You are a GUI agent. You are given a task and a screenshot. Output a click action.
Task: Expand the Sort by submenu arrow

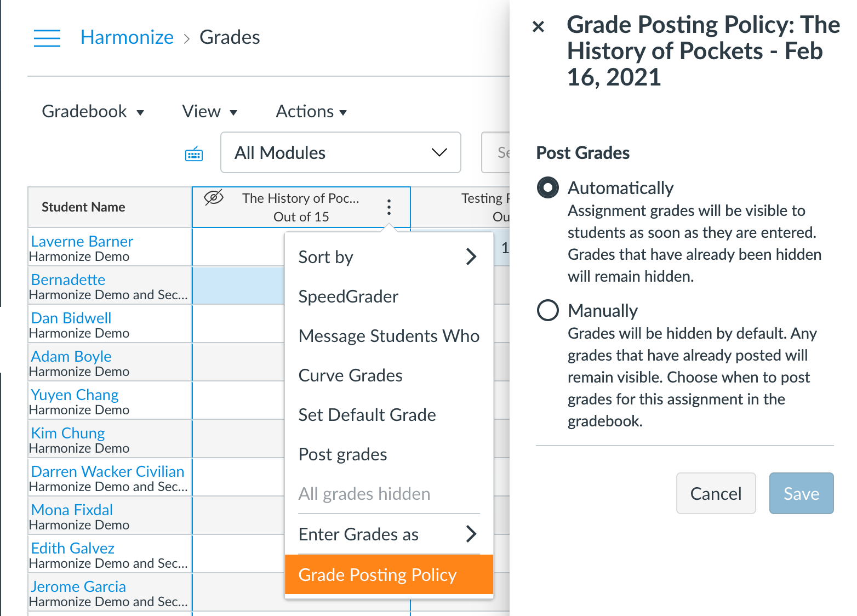(471, 256)
